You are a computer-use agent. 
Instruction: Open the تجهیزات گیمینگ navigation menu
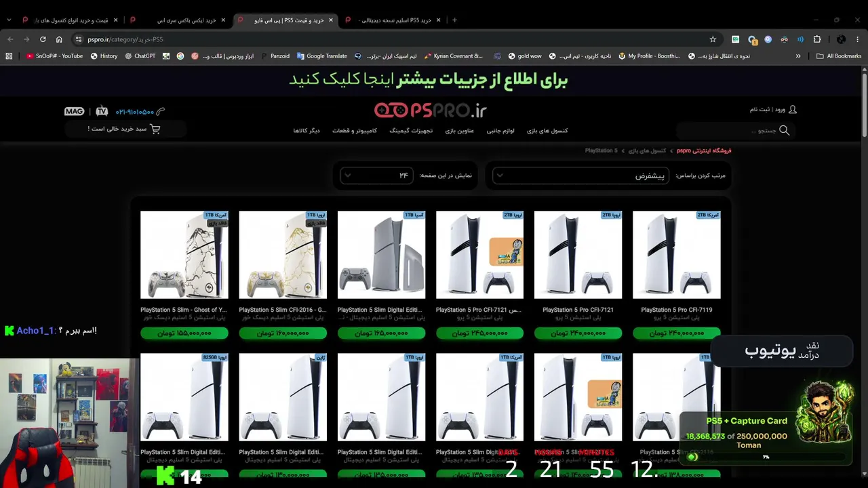tap(411, 131)
